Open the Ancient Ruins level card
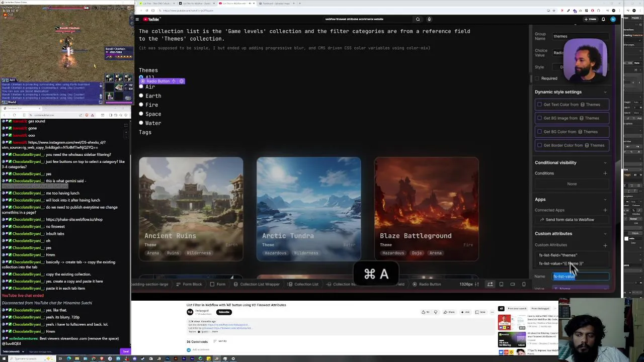The height and width of the screenshot is (362, 644). pyautogui.click(x=191, y=209)
